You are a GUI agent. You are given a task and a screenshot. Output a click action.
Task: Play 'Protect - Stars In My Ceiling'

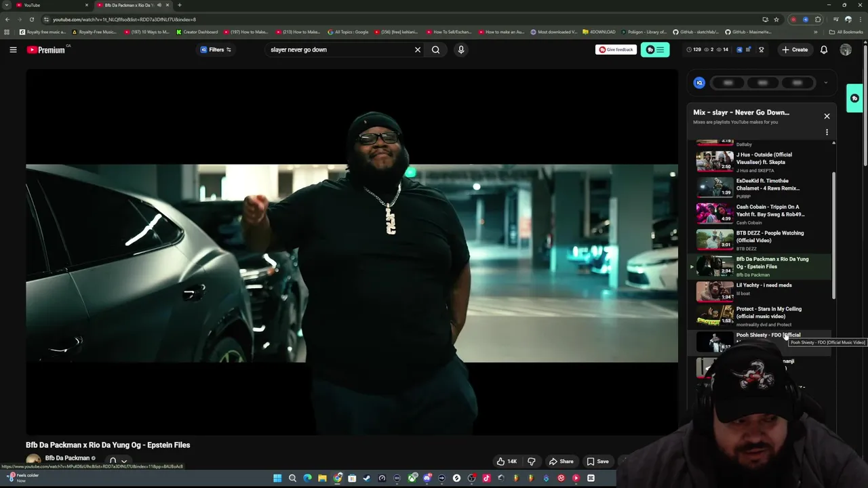759,317
